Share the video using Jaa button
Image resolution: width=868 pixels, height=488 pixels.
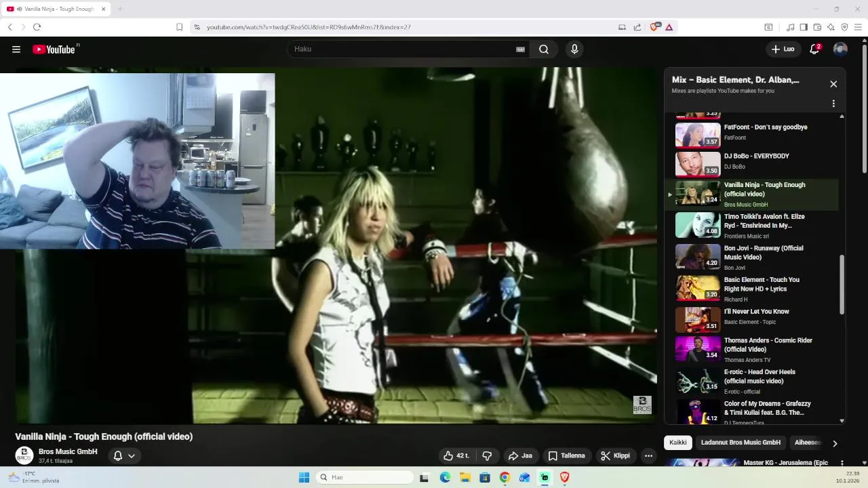pyautogui.click(x=520, y=455)
